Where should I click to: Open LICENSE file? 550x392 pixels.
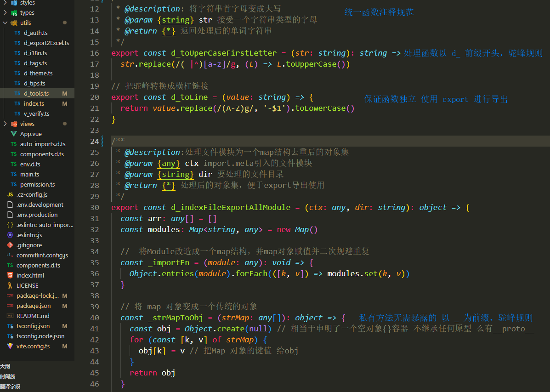[x=28, y=286]
